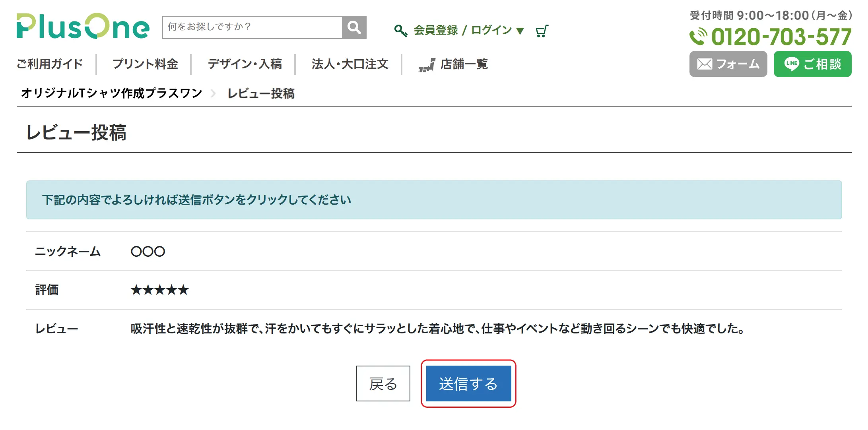This screenshot has height=430, width=868.
Task: Click the Japan map icon beside 店舗一覧
Action: click(x=427, y=65)
